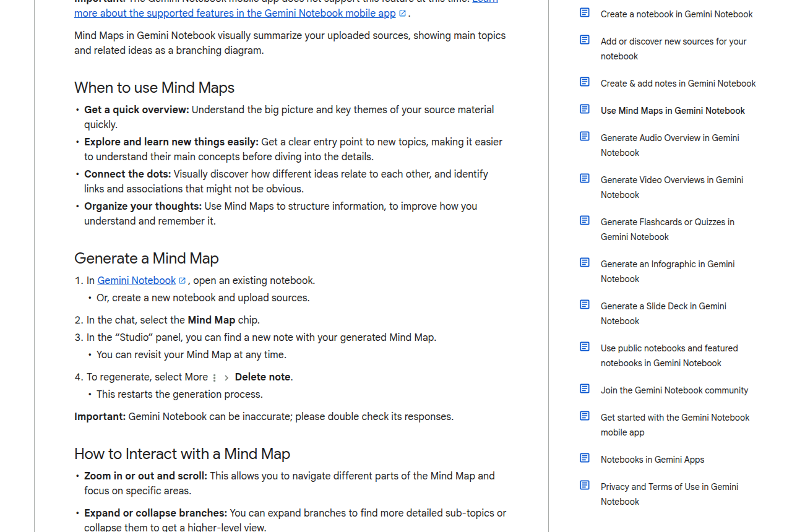The width and height of the screenshot is (792, 532).
Task: Click You can revisit your Mind Map text
Action: [x=191, y=354]
